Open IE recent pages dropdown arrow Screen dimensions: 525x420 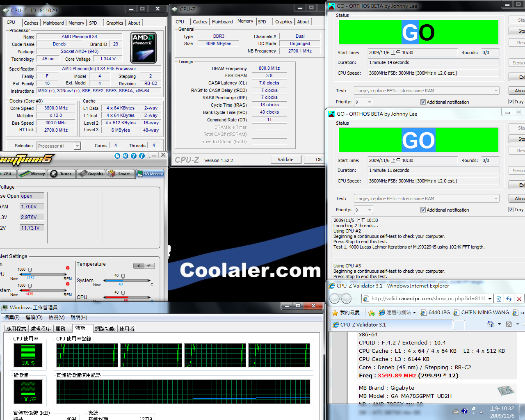point(355,299)
